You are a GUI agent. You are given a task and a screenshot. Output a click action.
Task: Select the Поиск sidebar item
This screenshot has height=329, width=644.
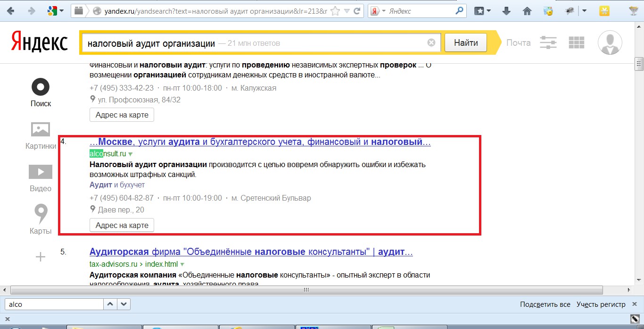[41, 93]
